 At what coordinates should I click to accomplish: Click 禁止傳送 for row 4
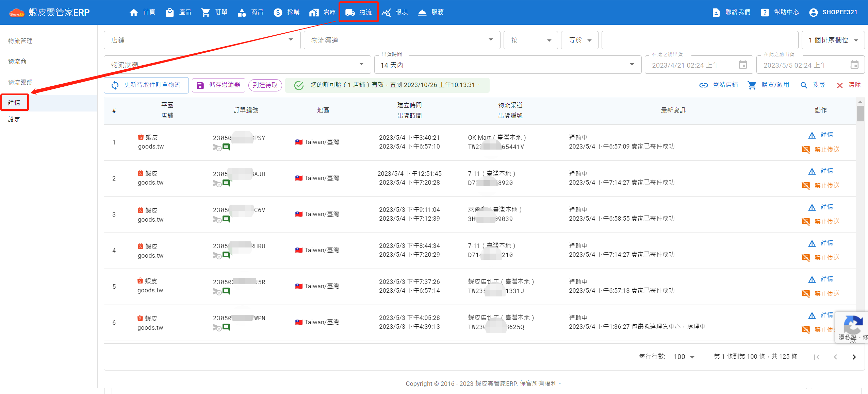821,258
